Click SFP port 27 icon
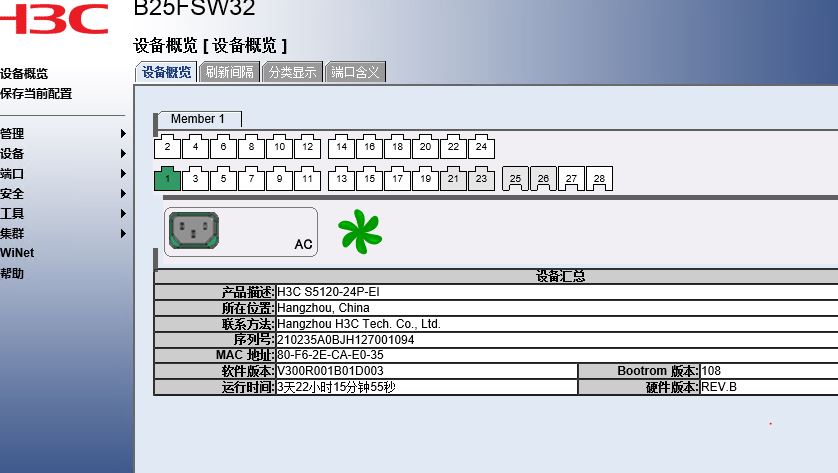Viewport: 838px width, 473px height. (571, 179)
